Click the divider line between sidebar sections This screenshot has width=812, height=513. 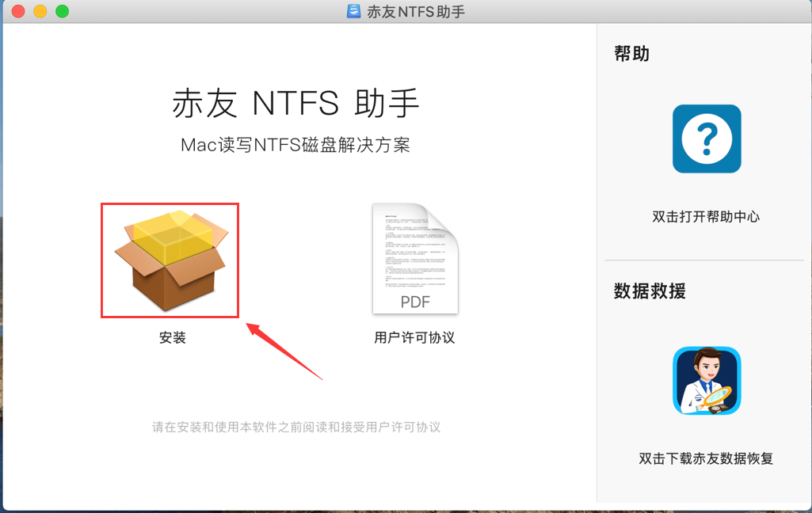pyautogui.click(x=703, y=260)
